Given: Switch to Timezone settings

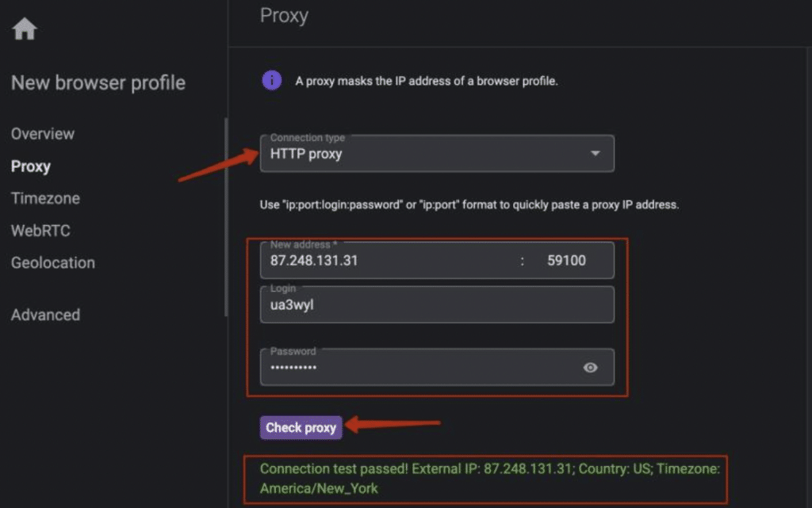Looking at the screenshot, I should (45, 199).
